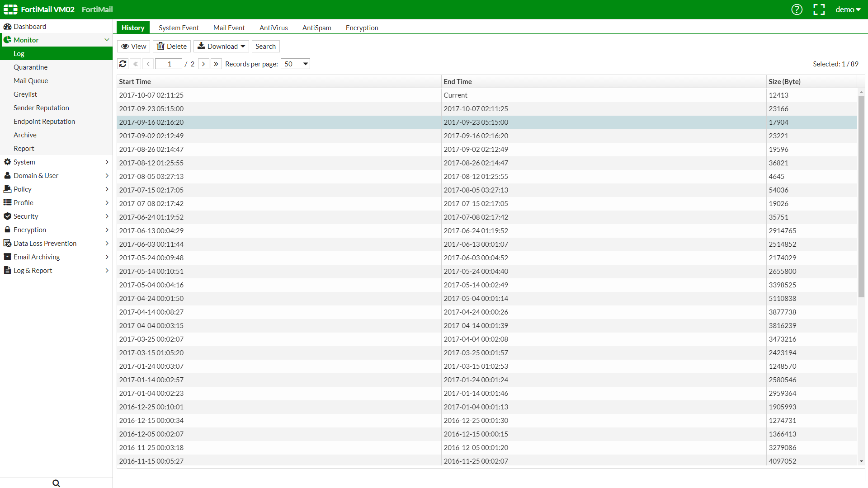Switch to the AntiSpam tab
This screenshot has height=488, width=868.
316,28
